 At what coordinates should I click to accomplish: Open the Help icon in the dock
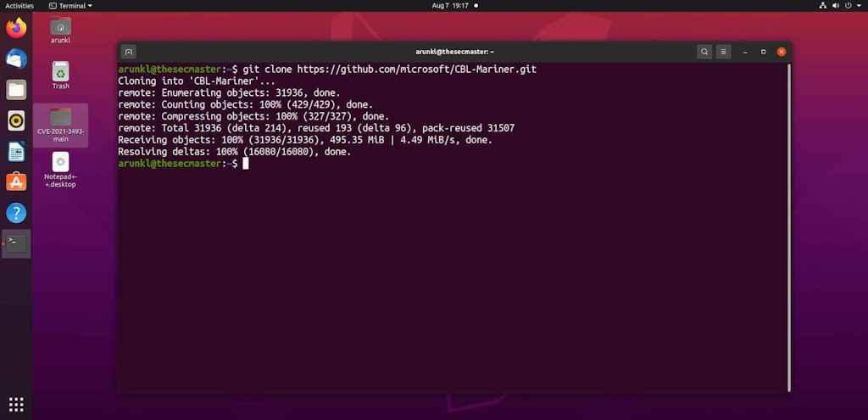tap(16, 213)
